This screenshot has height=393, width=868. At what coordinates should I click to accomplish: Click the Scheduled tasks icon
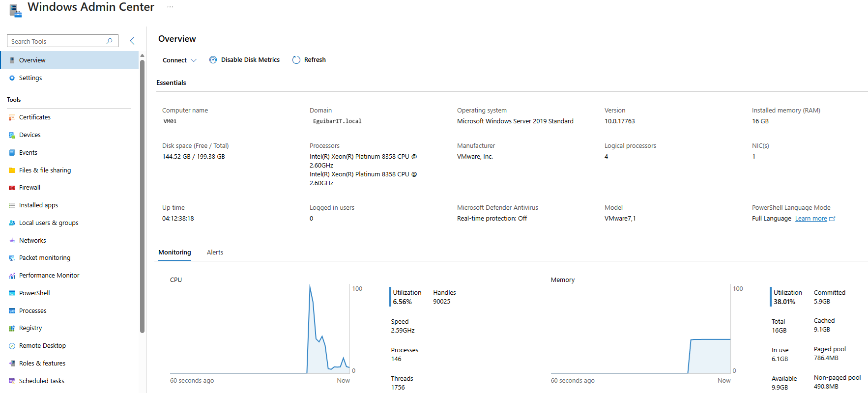(x=12, y=381)
